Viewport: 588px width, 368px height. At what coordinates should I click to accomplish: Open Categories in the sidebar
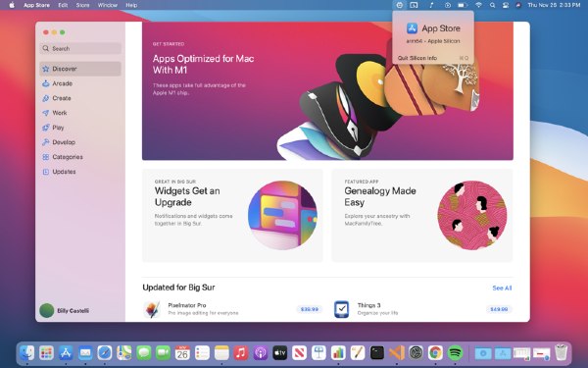pyautogui.click(x=80, y=157)
